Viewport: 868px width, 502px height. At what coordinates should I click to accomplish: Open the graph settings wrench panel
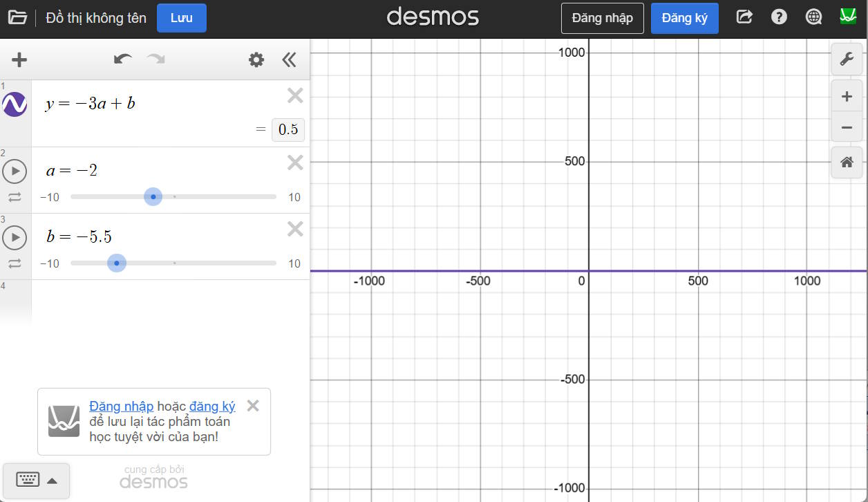coord(847,59)
